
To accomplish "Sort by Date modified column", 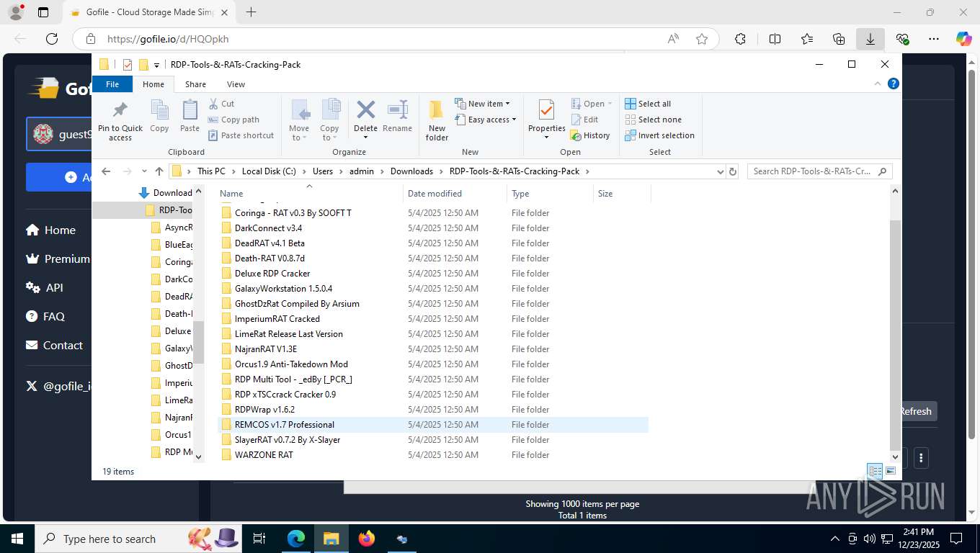I will pyautogui.click(x=455, y=193).
